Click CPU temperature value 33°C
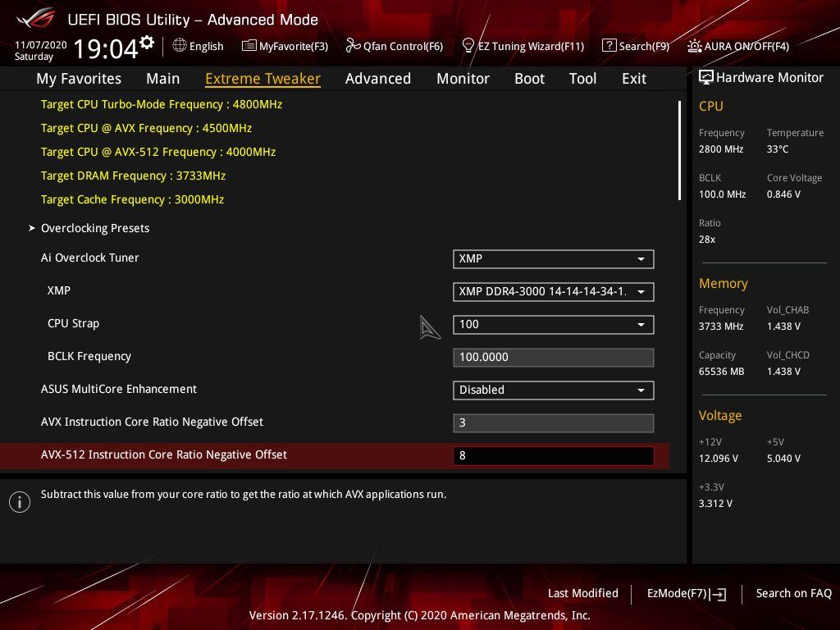 click(778, 149)
